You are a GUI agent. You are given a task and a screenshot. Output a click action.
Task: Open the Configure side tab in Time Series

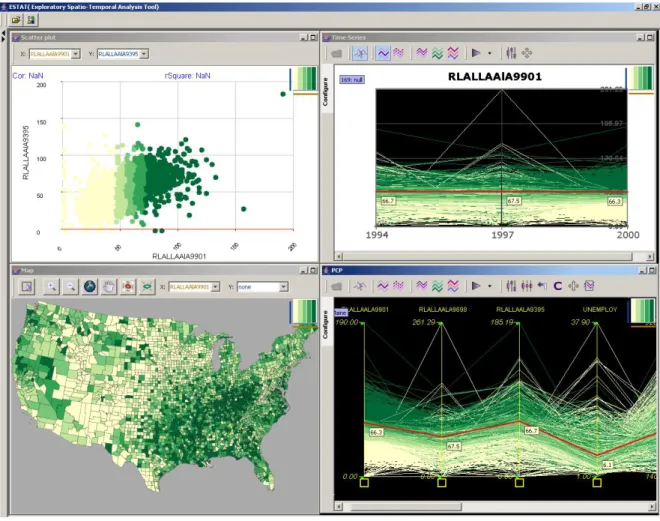point(325,91)
